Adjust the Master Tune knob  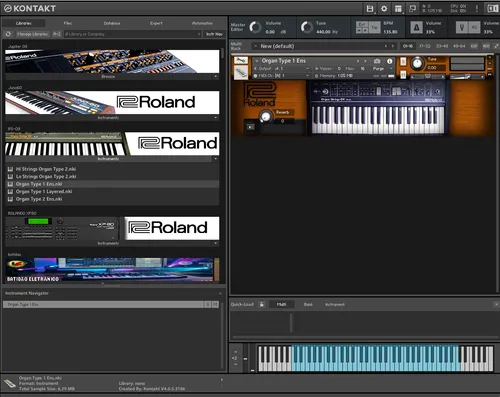(307, 27)
